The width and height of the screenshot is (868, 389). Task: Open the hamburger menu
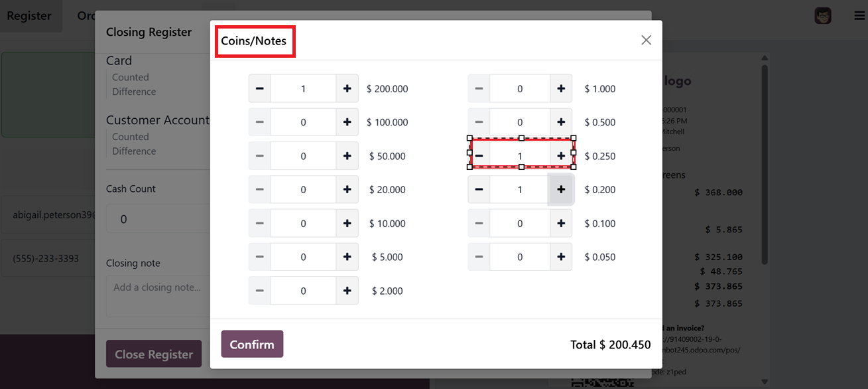point(859,16)
